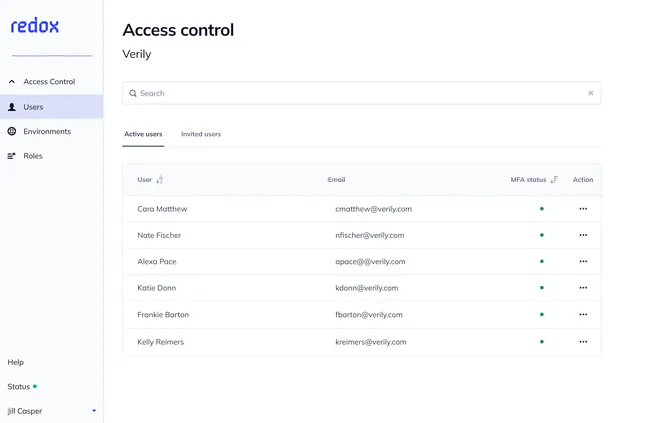The image size is (645, 423).
Task: Click email kdonn@verily.com
Action: (367, 288)
